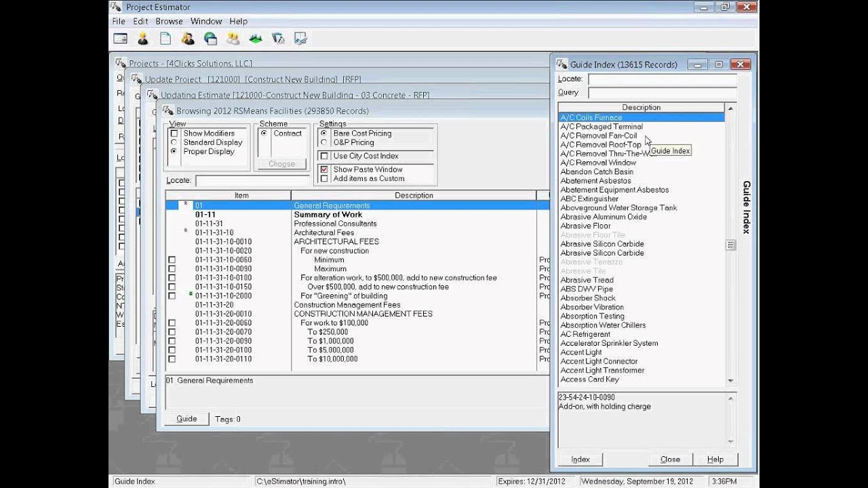Viewport: 868px width, 488px height.
Task: Open the Help menu
Action: pyautogui.click(x=238, y=21)
